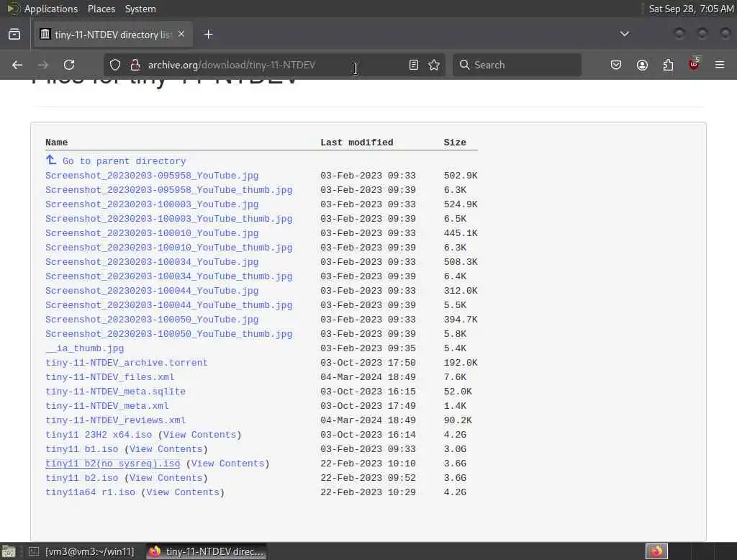The width and height of the screenshot is (737, 560).
Task: Download tiny11 b2(no sysreq).iso
Action: pos(113,463)
